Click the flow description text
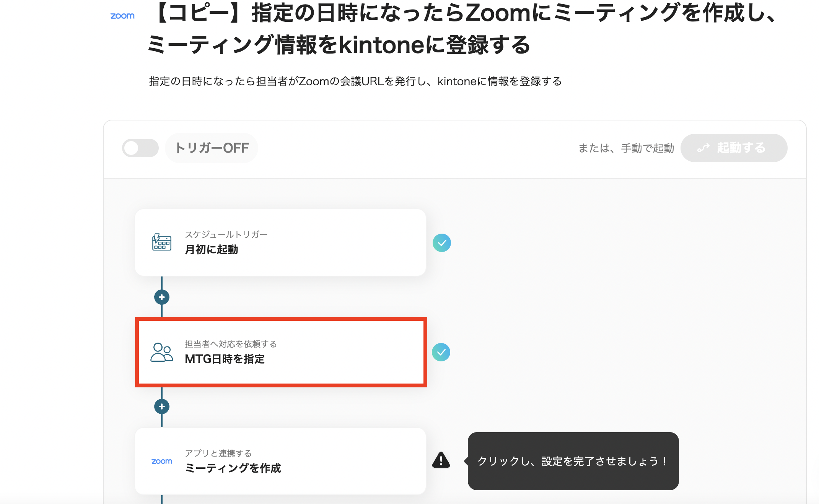 pyautogui.click(x=355, y=81)
